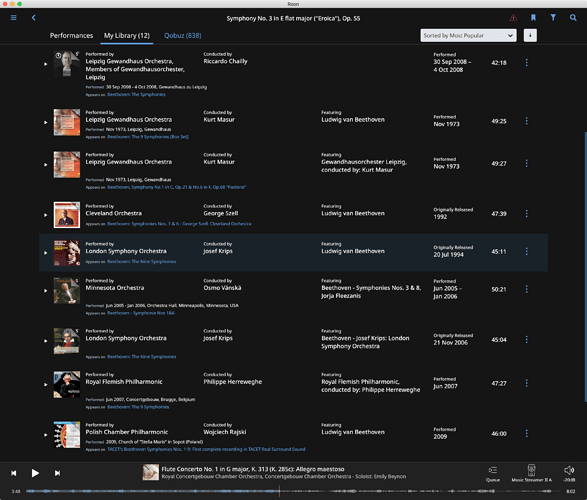Switch to the Performances tab
Image resolution: width=587 pixels, height=500 pixels.
coord(72,36)
